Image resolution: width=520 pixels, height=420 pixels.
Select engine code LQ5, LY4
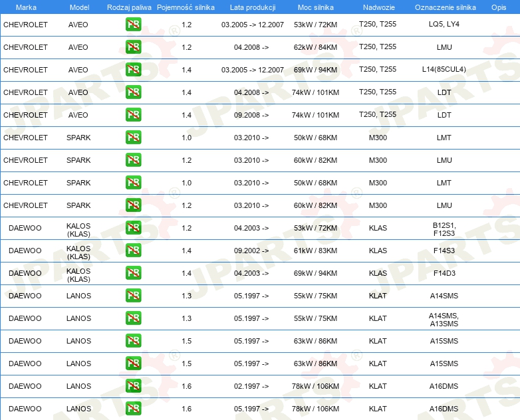pyautogui.click(x=444, y=24)
